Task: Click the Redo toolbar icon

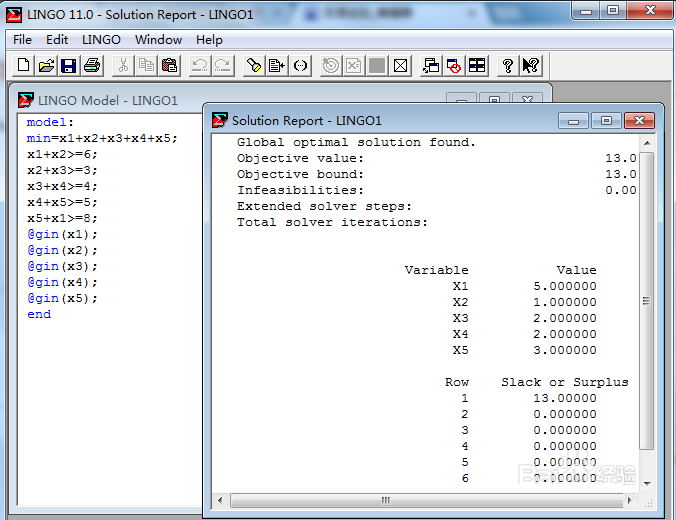Action: [x=223, y=66]
